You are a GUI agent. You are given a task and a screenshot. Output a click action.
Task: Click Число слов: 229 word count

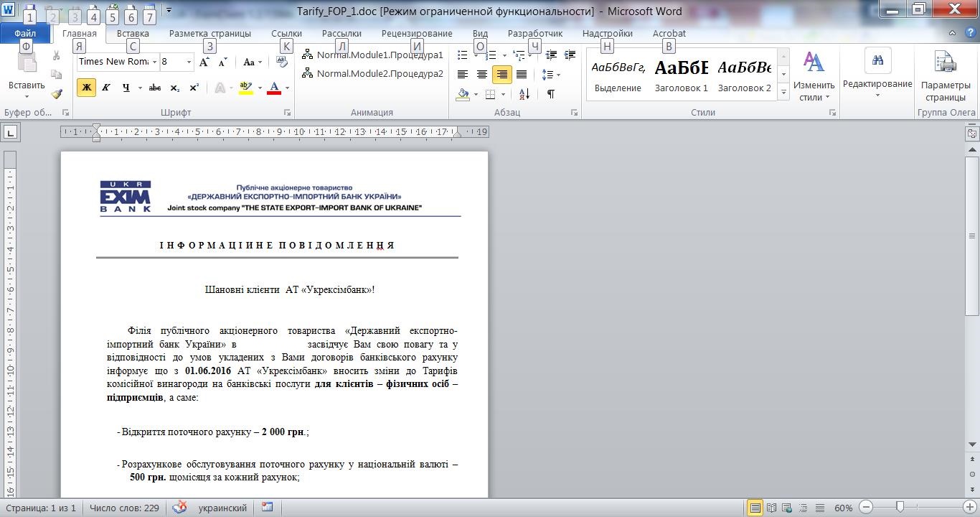[x=124, y=508]
